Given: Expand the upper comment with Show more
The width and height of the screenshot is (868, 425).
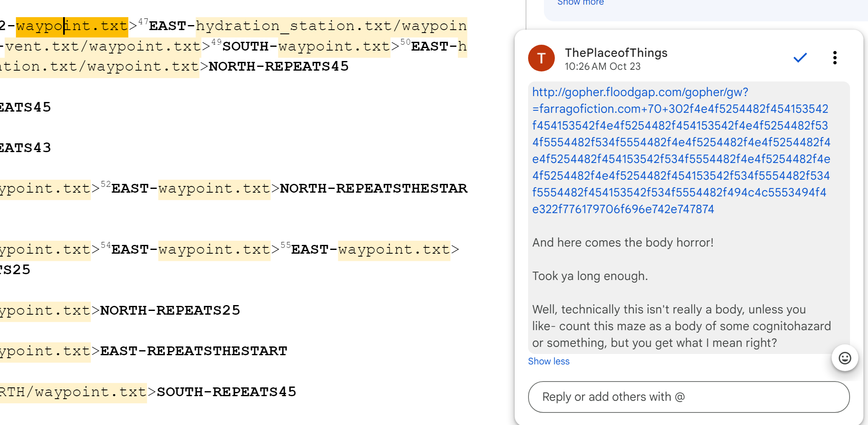Looking at the screenshot, I should tap(580, 3).
